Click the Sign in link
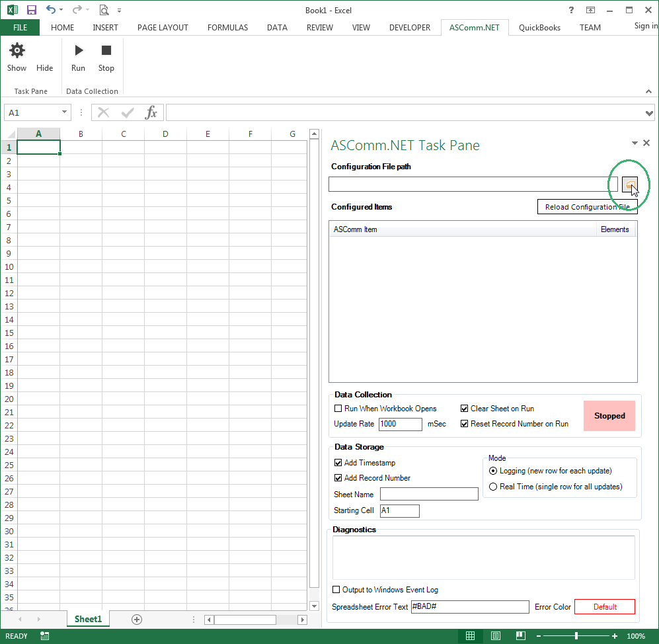Viewport: 659px width, 644px height. (x=646, y=26)
